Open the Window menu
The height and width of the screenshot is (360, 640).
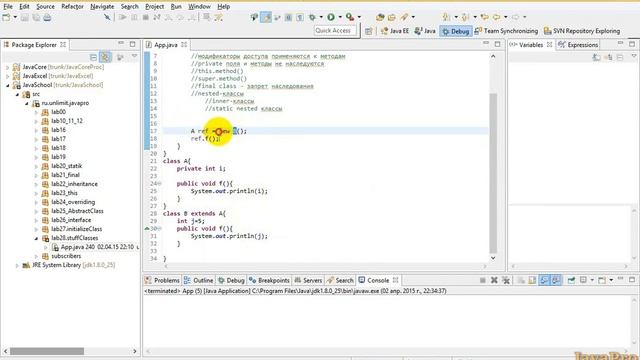click(199, 7)
